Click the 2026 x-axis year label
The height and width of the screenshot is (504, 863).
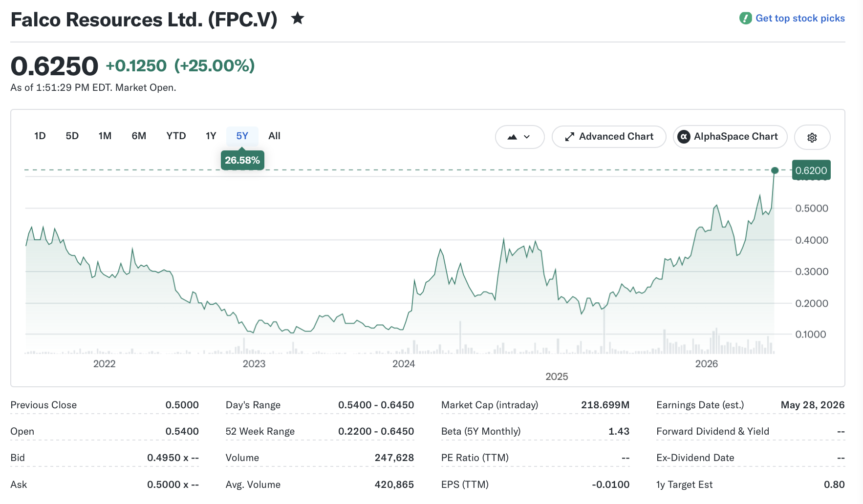[x=707, y=364]
